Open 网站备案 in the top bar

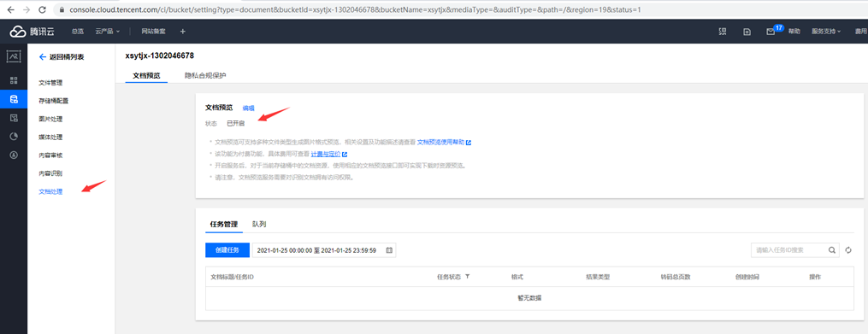point(153,32)
